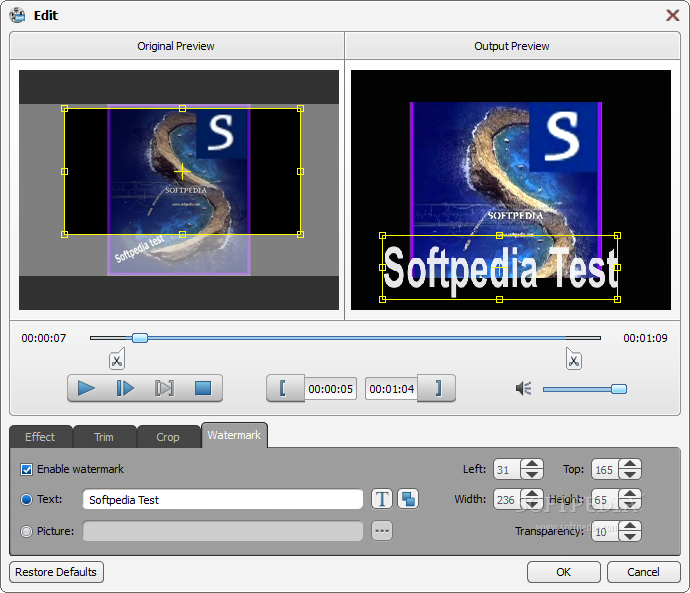Click the trim start time 00:00:05 field
This screenshot has width=690, height=593.
pyautogui.click(x=330, y=389)
